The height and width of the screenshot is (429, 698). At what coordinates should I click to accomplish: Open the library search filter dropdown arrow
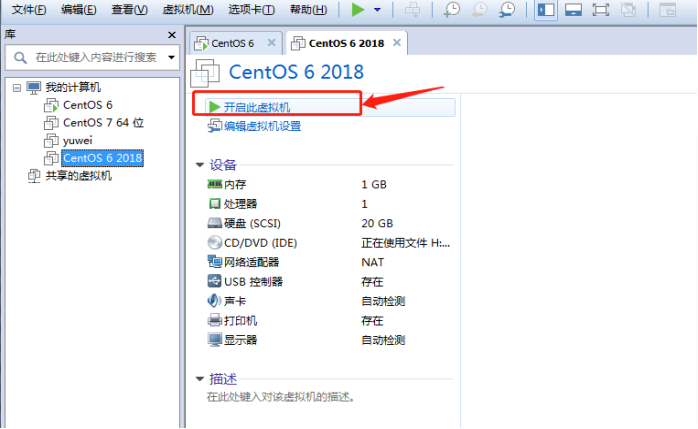pyautogui.click(x=171, y=57)
